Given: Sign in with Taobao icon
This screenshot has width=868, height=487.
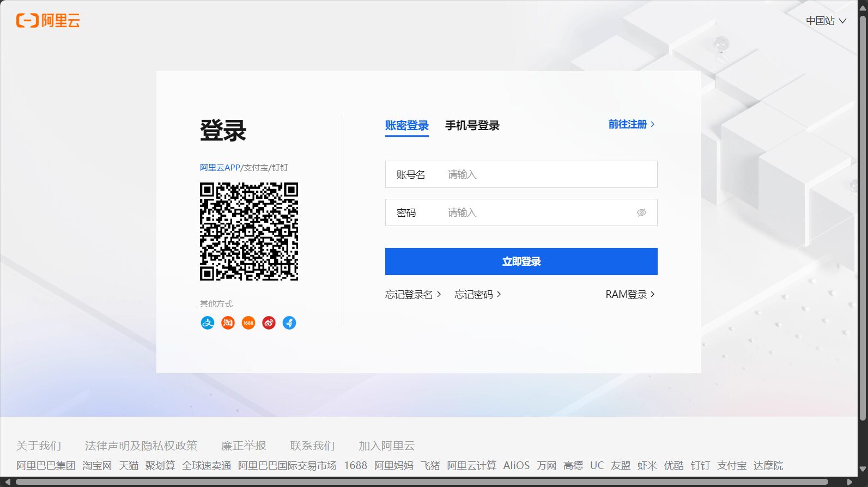Looking at the screenshot, I should 228,322.
